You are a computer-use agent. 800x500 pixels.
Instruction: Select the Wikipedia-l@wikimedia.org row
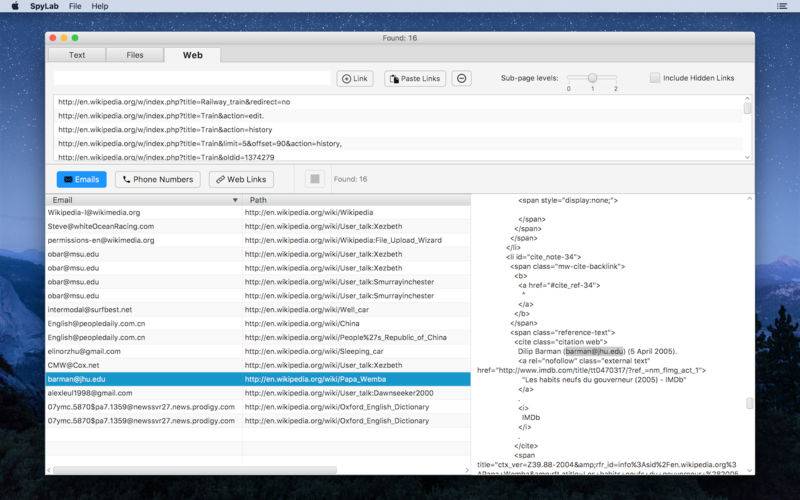[x=258, y=212]
